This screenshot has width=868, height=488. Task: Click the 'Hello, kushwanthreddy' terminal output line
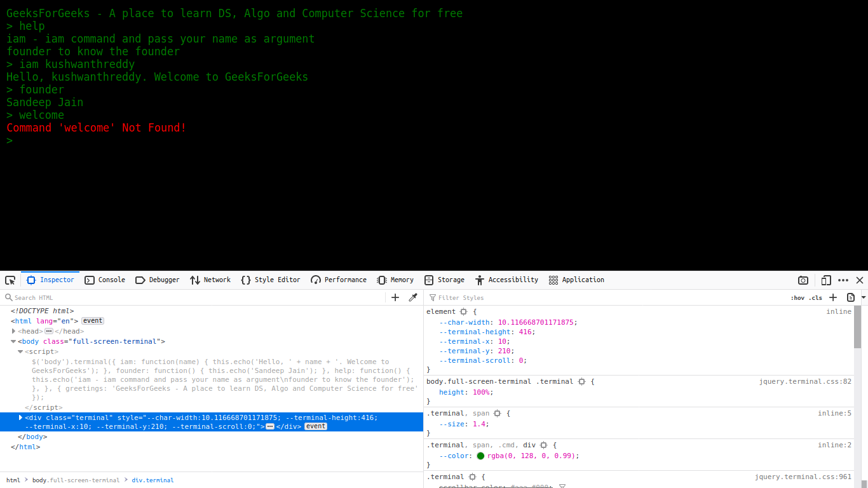pos(158,77)
